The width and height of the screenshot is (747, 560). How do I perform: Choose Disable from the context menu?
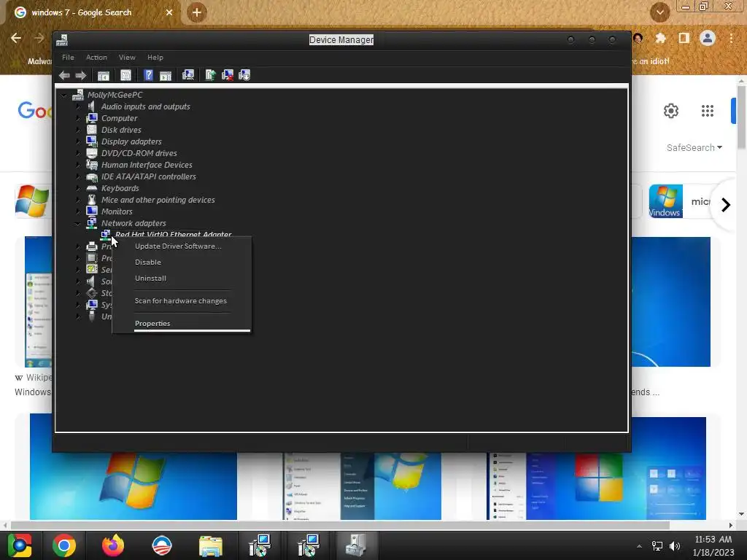point(182,262)
